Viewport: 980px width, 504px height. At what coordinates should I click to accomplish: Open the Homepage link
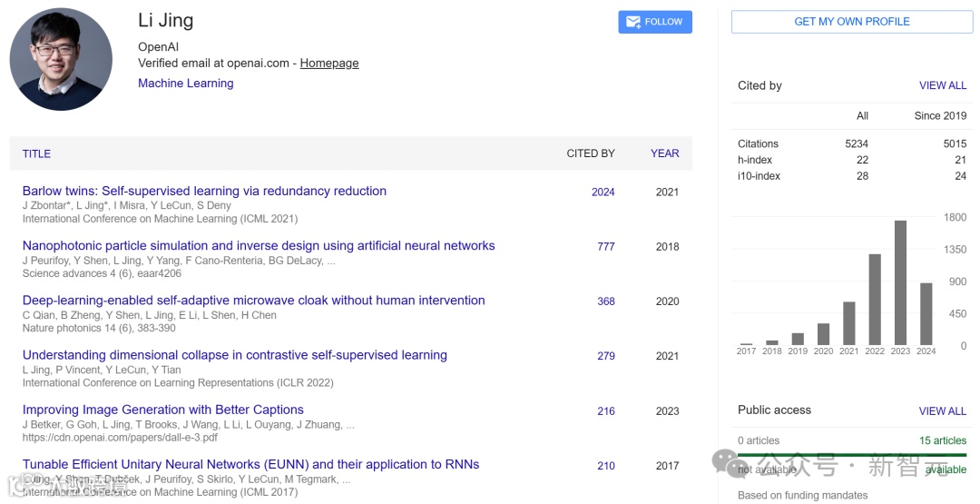click(329, 64)
